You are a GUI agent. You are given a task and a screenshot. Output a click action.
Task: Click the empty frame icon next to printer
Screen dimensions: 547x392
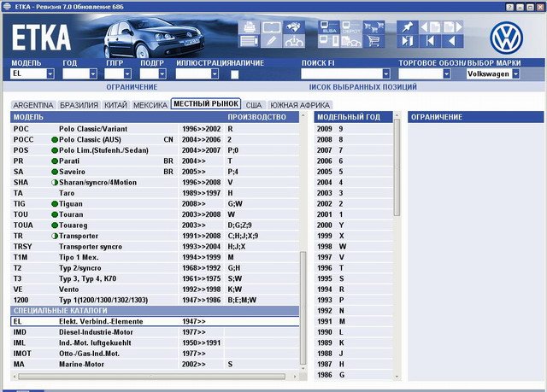pos(272,27)
